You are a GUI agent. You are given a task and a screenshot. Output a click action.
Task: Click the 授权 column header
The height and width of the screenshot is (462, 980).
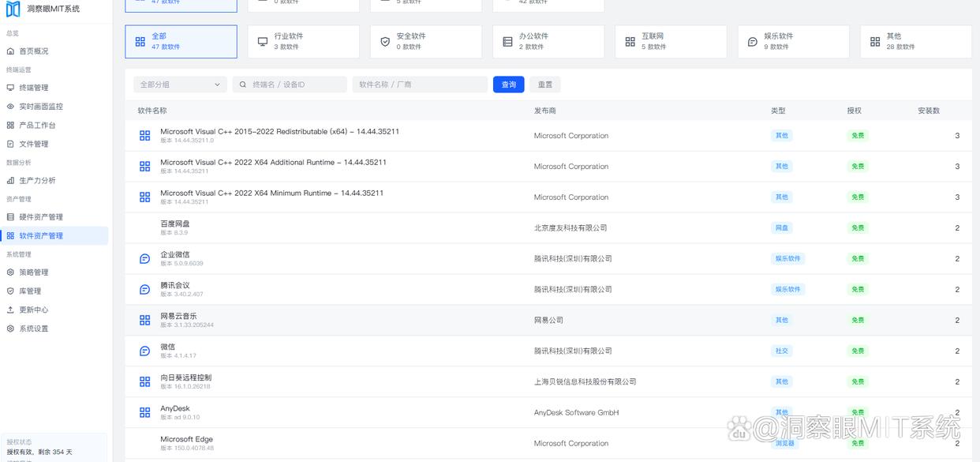point(855,111)
